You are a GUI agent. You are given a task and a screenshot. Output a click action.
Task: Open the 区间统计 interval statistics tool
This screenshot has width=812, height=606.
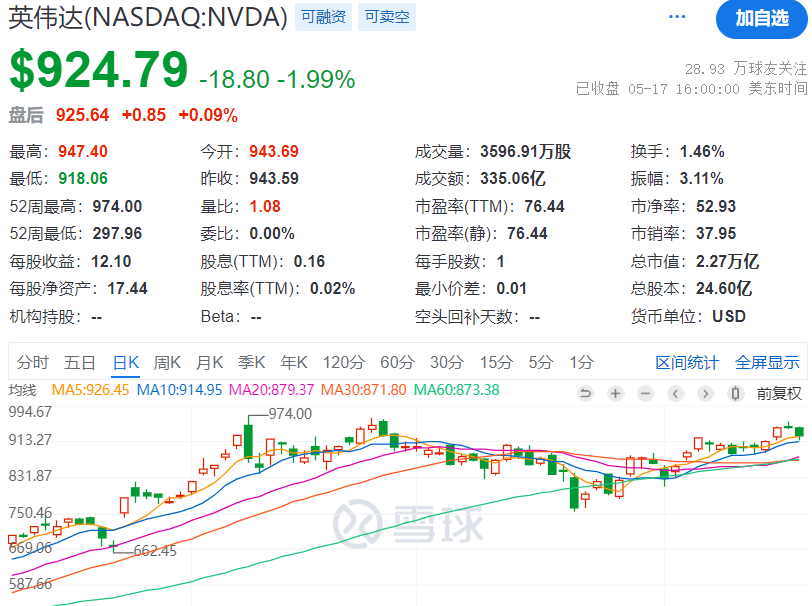coord(689,364)
